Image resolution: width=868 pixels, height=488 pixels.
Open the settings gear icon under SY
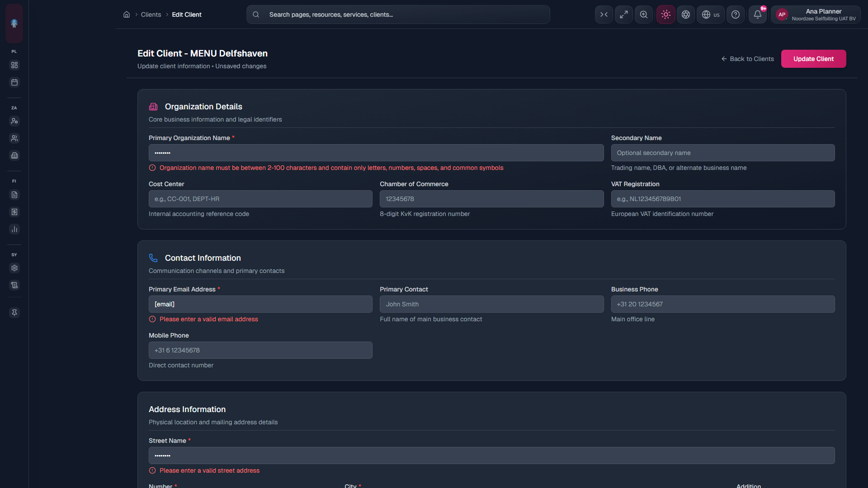point(14,268)
